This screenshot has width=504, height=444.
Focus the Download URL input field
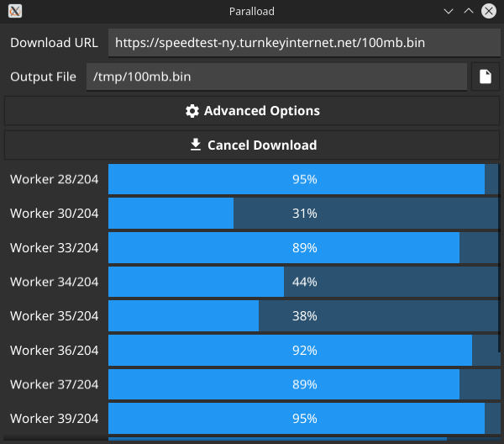(304, 43)
